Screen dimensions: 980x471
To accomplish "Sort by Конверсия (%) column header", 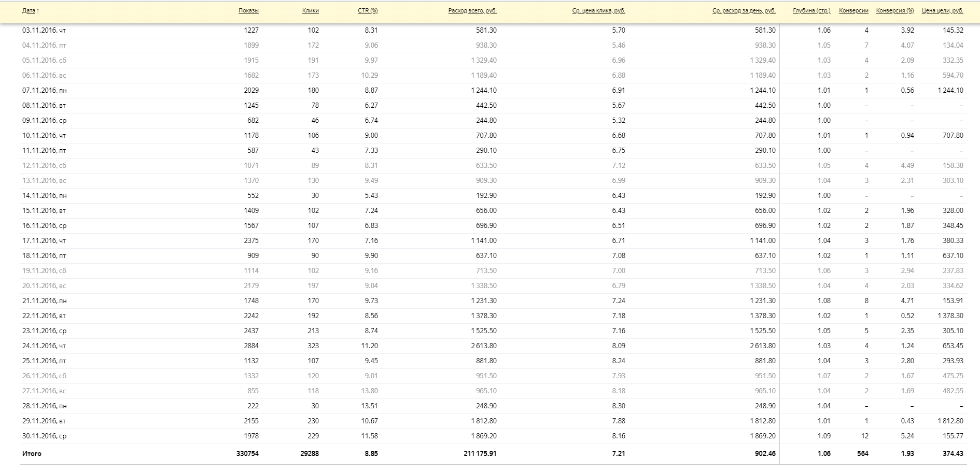I will click(895, 10).
